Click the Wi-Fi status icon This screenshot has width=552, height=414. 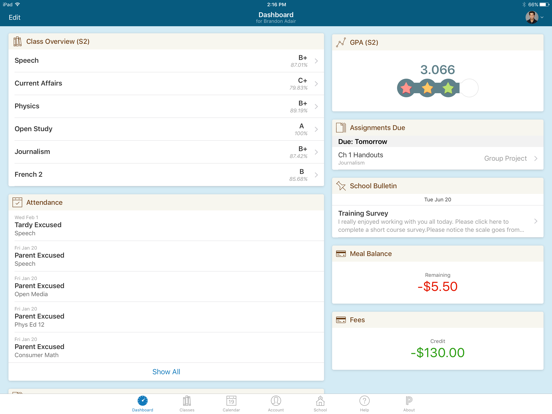click(x=18, y=5)
